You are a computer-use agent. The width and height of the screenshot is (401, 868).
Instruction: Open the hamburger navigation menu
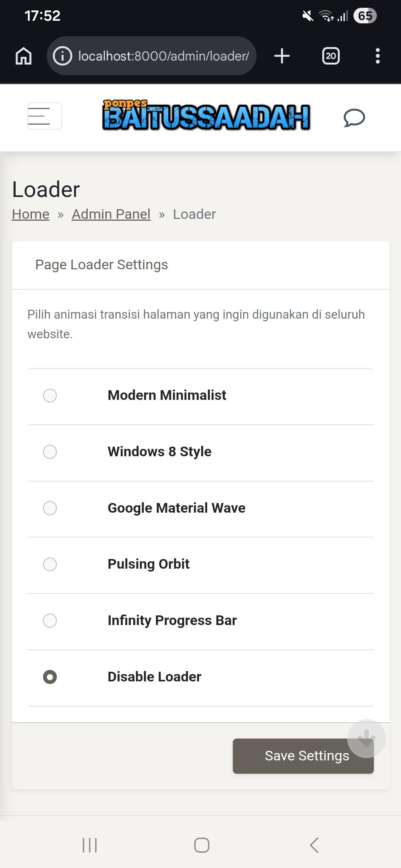(45, 116)
